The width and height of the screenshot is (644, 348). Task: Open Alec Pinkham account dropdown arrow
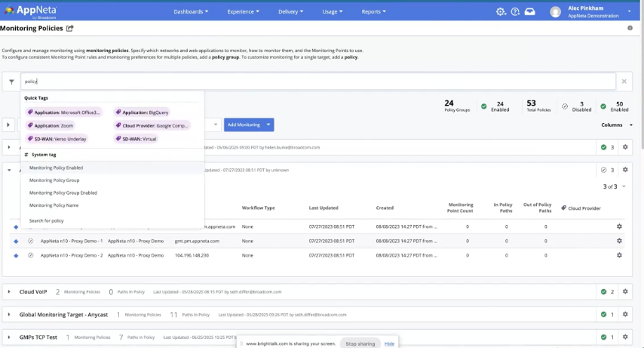pyautogui.click(x=629, y=11)
